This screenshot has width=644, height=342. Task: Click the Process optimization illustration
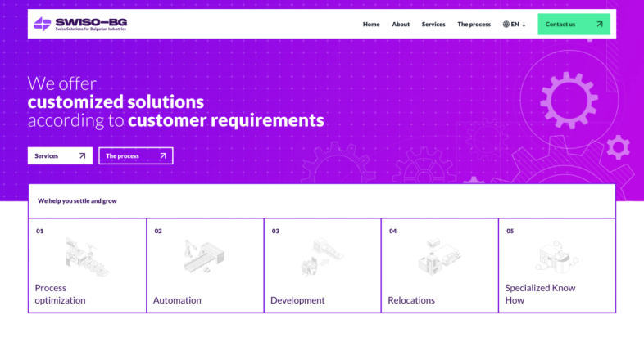pos(87,257)
